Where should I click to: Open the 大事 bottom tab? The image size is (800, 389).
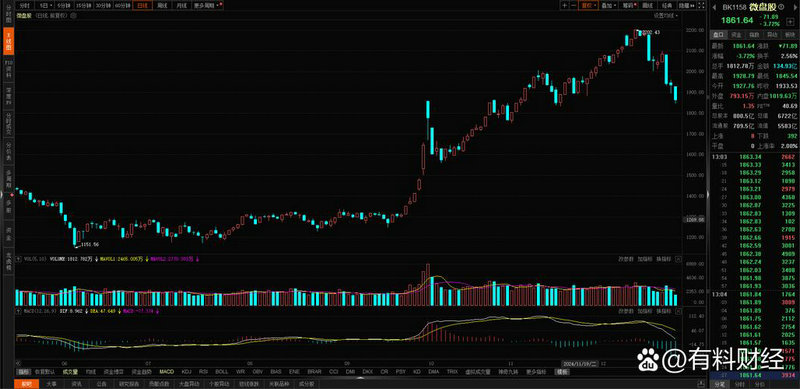[51, 383]
